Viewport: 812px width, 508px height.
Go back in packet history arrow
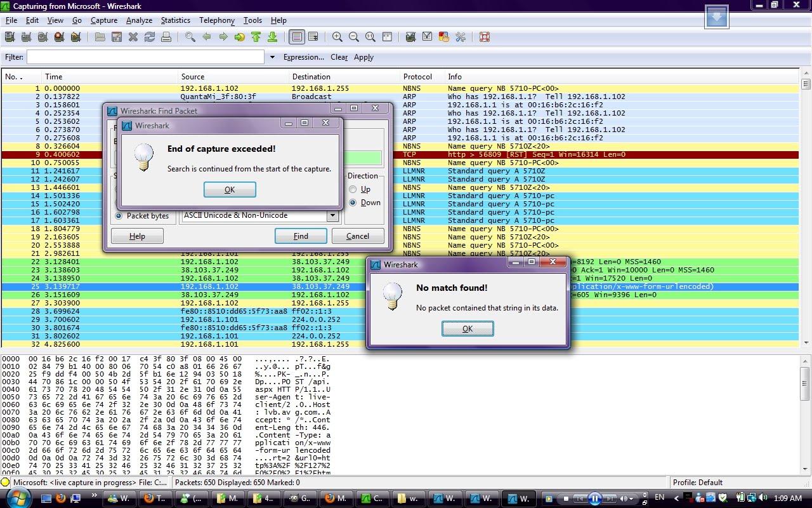207,37
